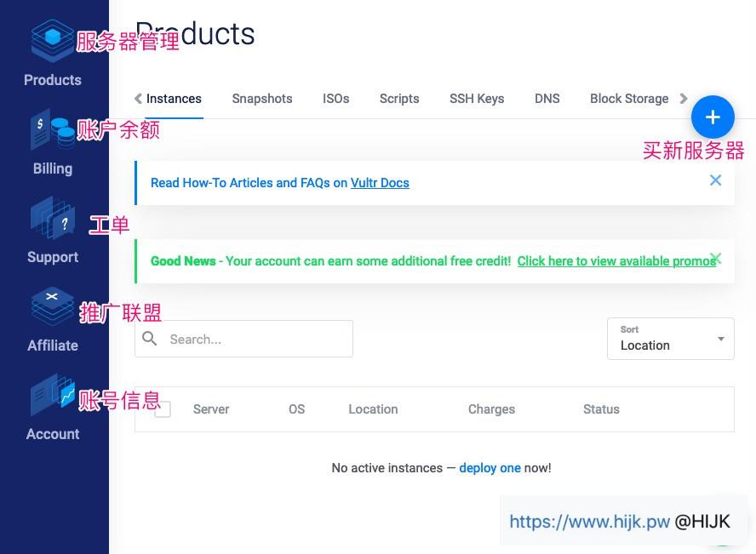This screenshot has height=554, width=756.
Task: Open the Vultr Docs link
Action: coord(380,183)
